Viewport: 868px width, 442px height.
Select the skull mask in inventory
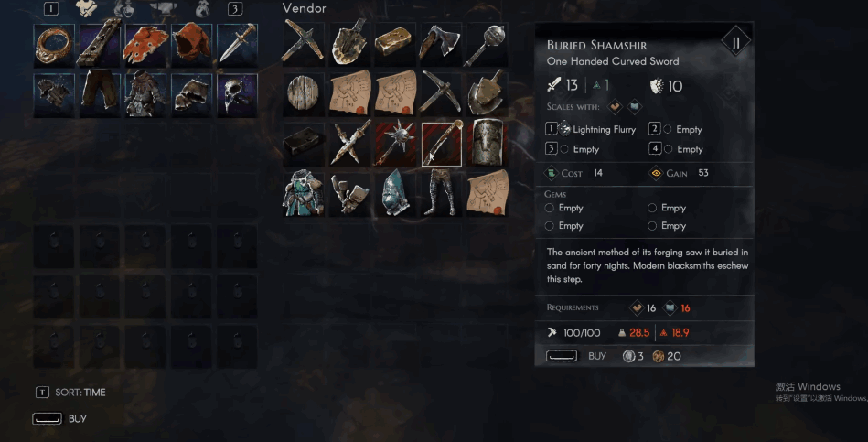[x=238, y=94]
